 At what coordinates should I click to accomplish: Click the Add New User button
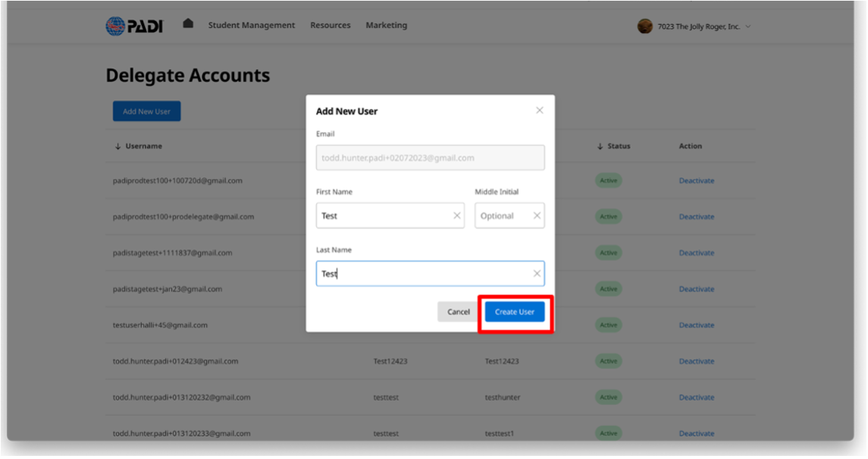147,112
